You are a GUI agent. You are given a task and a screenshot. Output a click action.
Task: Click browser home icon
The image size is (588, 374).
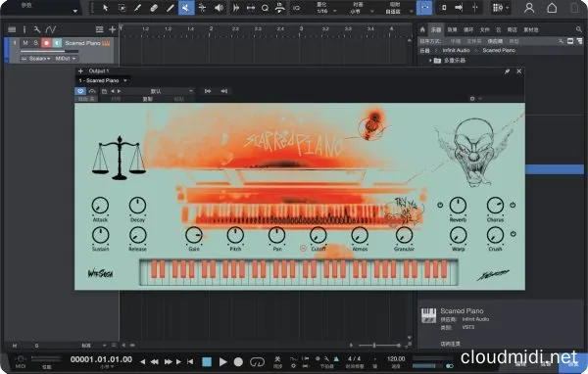[422, 29]
